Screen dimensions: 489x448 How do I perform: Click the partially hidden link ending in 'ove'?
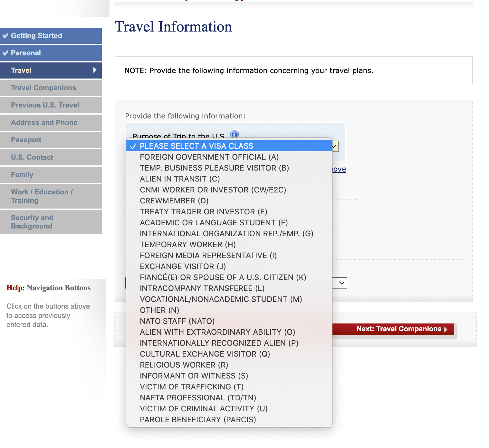(x=339, y=169)
